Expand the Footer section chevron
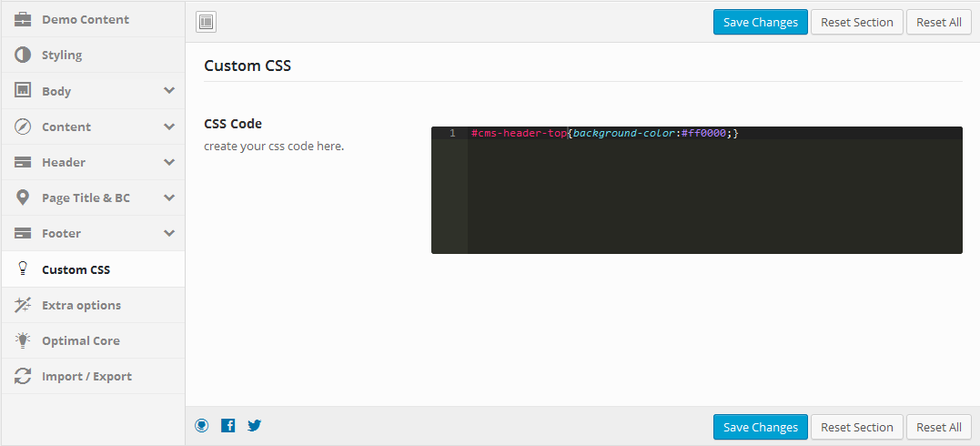This screenshot has height=446, width=980. tap(168, 233)
